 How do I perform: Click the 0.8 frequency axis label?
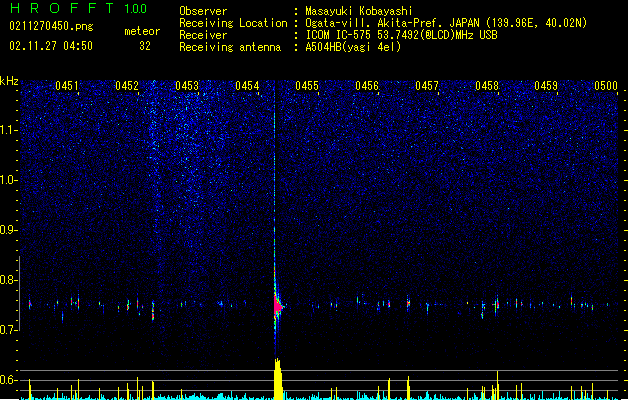pos(9,280)
